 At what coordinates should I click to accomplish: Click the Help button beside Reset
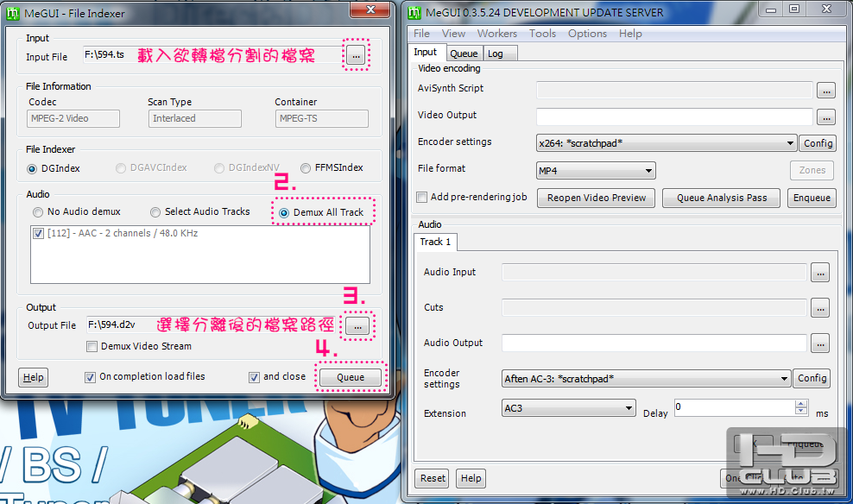(x=471, y=478)
